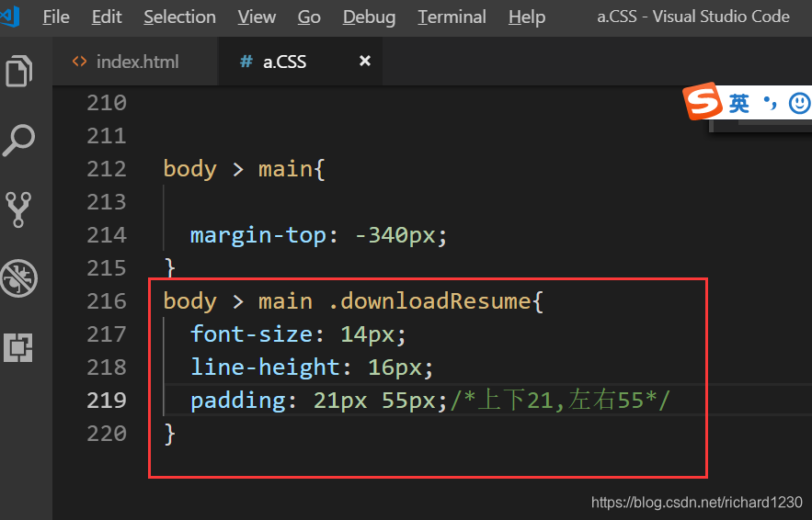Click the VS Code logo icon
The height and width of the screenshot is (520, 812).
(x=9, y=17)
